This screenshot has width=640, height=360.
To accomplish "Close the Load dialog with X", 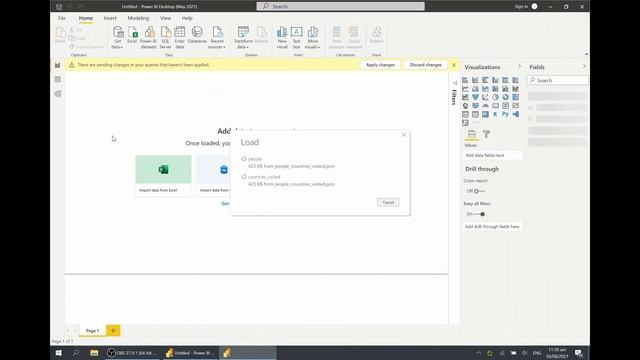I will tap(404, 135).
